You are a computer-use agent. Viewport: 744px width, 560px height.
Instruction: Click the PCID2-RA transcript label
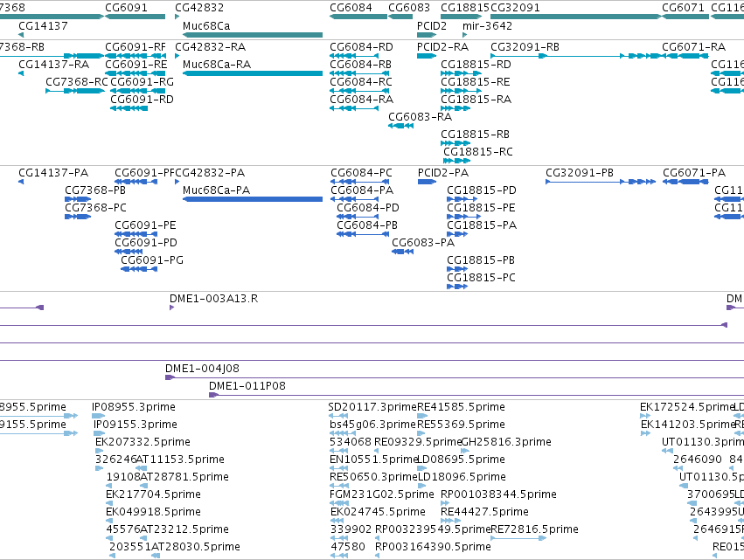[x=442, y=47]
